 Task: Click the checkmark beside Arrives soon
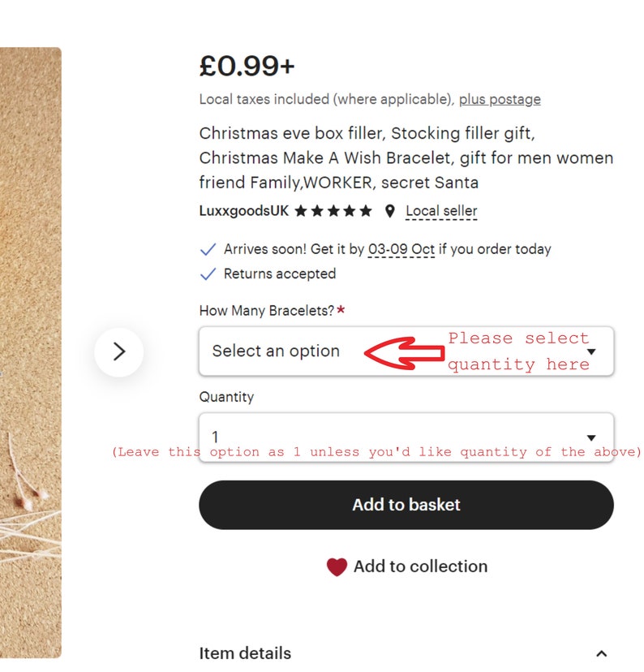pyautogui.click(x=208, y=249)
